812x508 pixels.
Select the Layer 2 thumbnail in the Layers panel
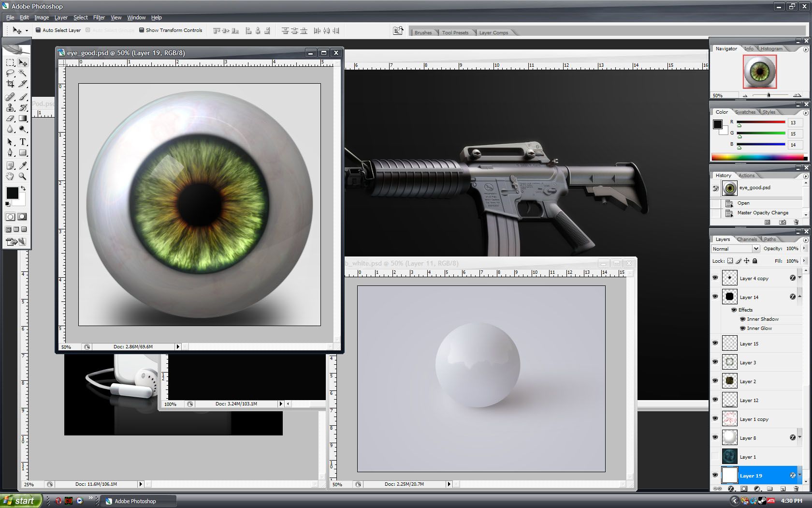pos(729,381)
